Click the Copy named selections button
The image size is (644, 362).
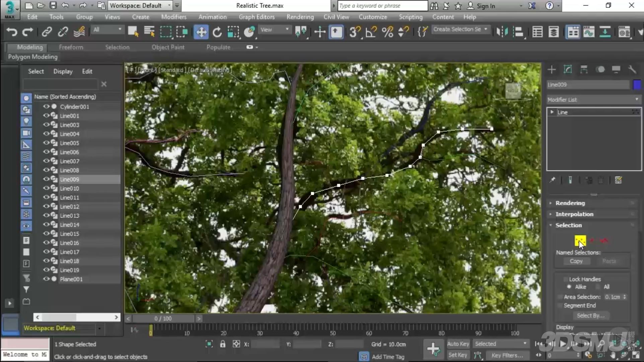(576, 261)
